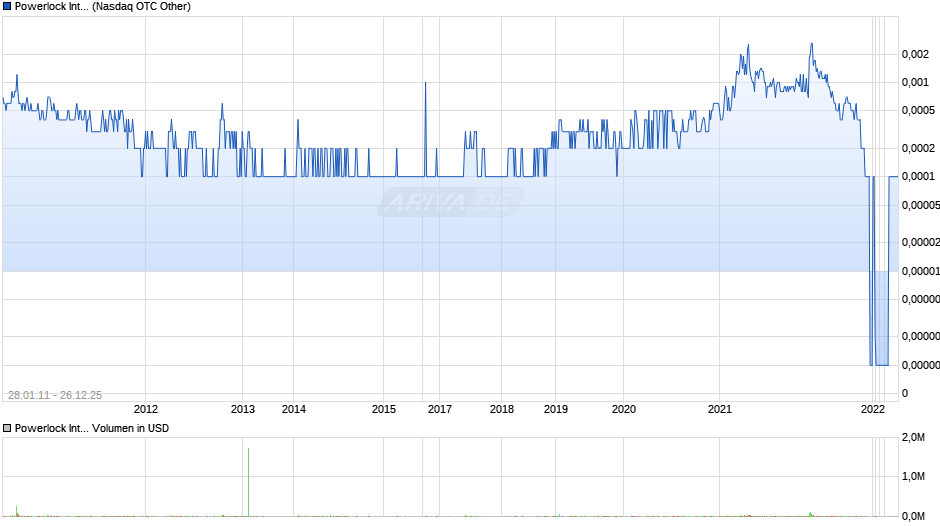Viewport: 940px width, 526px height.
Task: Click the price spike between 2015 and 2017
Action: 425,129
